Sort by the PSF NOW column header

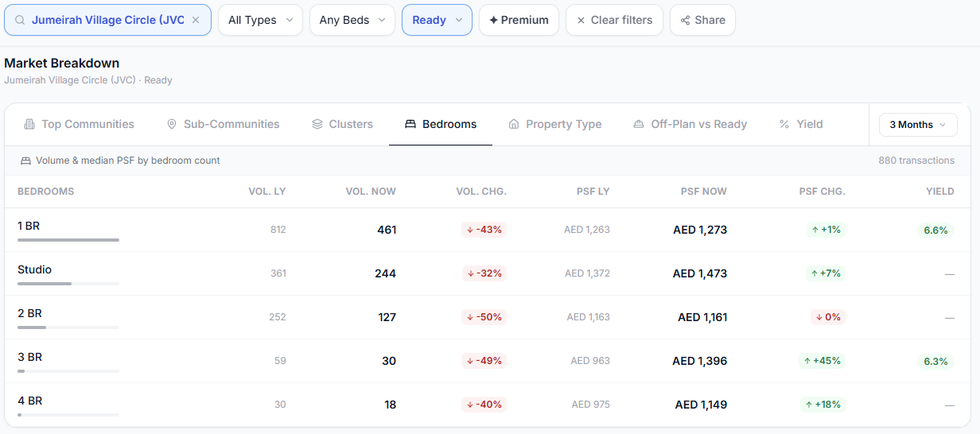[x=703, y=192]
